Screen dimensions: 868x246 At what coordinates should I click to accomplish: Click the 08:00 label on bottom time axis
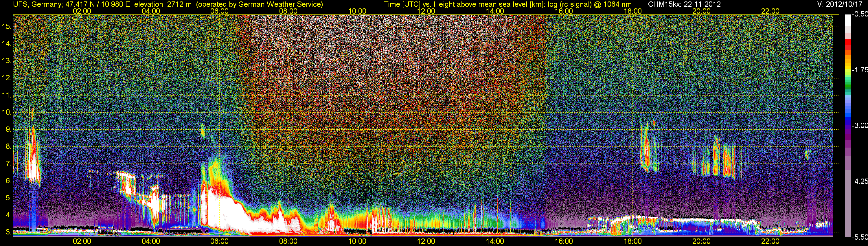point(288,241)
